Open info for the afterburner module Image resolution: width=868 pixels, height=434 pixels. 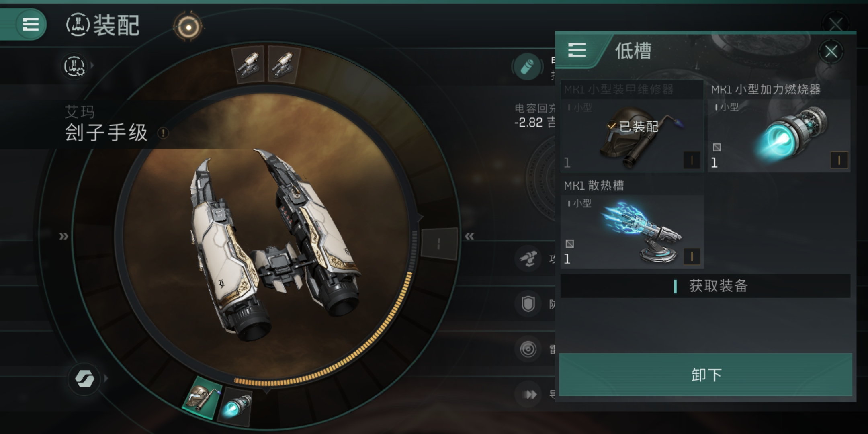click(839, 160)
